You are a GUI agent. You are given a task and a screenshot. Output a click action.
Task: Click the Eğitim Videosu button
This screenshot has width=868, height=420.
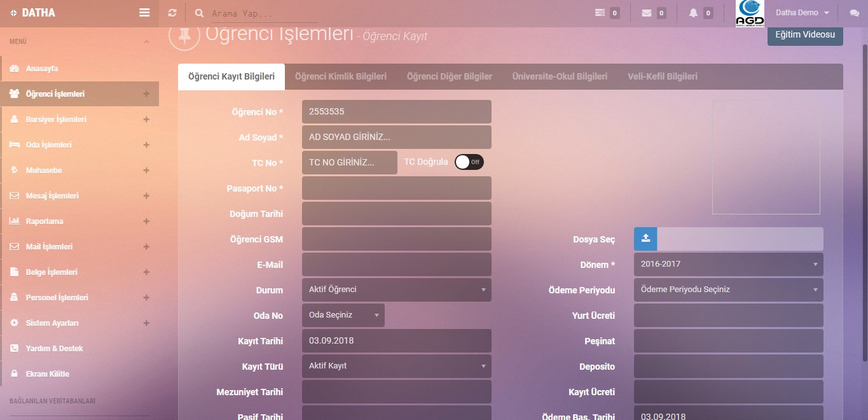(804, 35)
